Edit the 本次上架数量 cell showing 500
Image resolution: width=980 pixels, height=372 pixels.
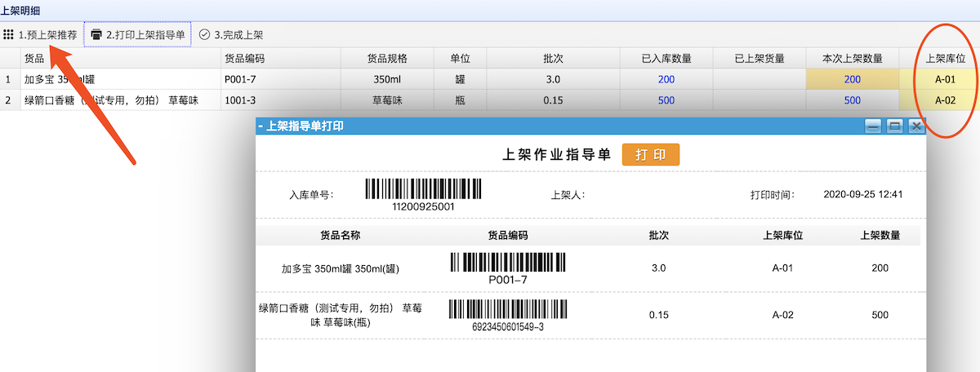coord(852,100)
